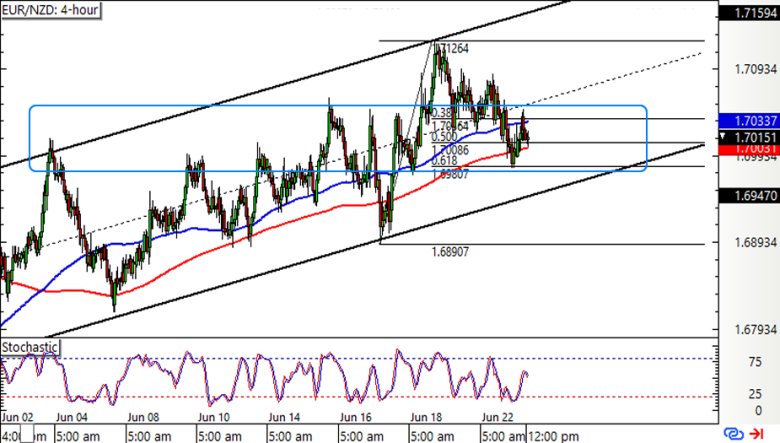The height and width of the screenshot is (443, 780).
Task: Click the 1.68934 price axis value
Action: pos(755,243)
